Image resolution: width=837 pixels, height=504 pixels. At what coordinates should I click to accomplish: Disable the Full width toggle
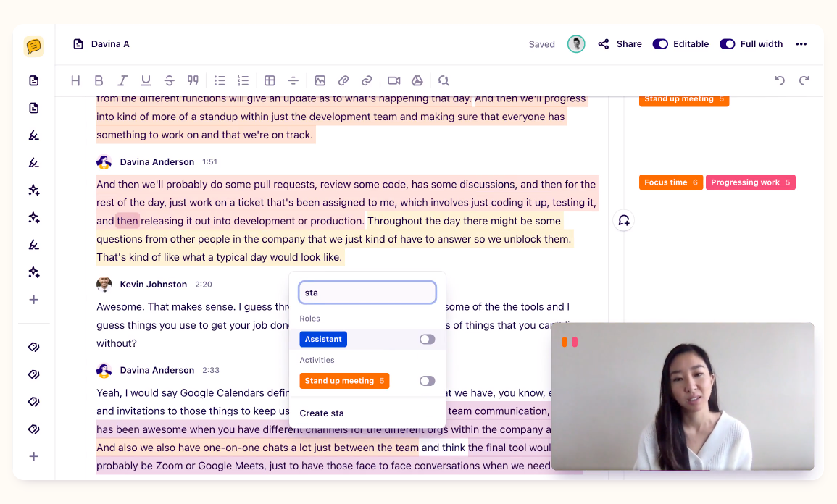pos(727,44)
